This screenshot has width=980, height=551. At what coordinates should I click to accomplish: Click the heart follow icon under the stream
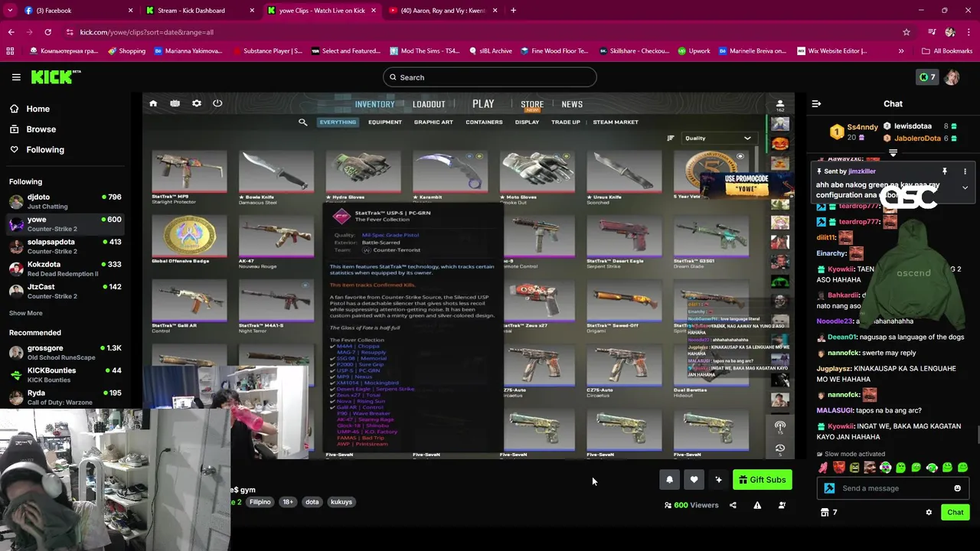pyautogui.click(x=694, y=480)
